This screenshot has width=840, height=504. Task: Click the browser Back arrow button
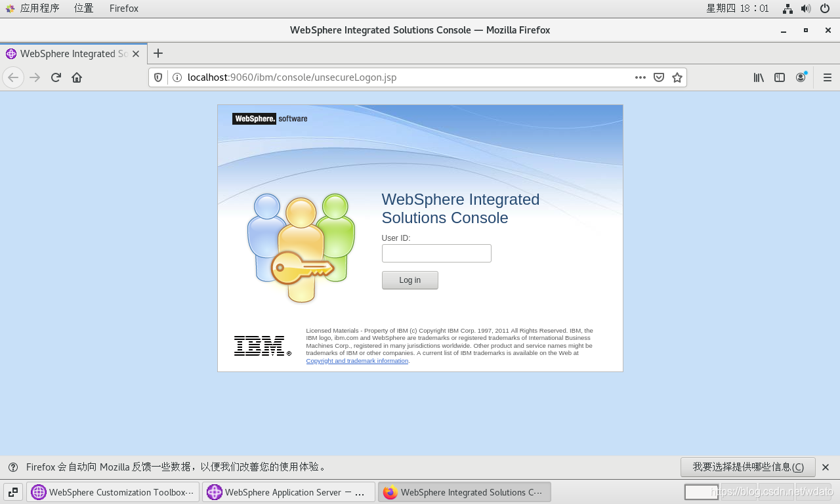click(x=13, y=77)
